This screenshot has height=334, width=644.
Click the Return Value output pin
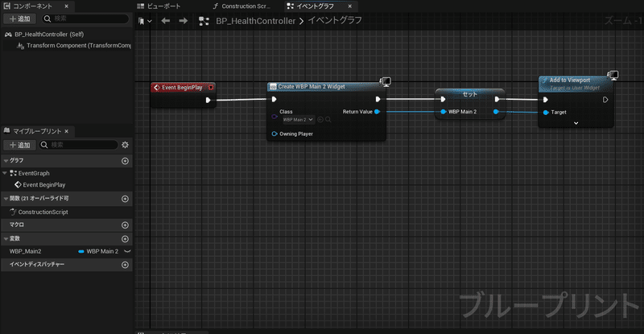pyautogui.click(x=377, y=112)
